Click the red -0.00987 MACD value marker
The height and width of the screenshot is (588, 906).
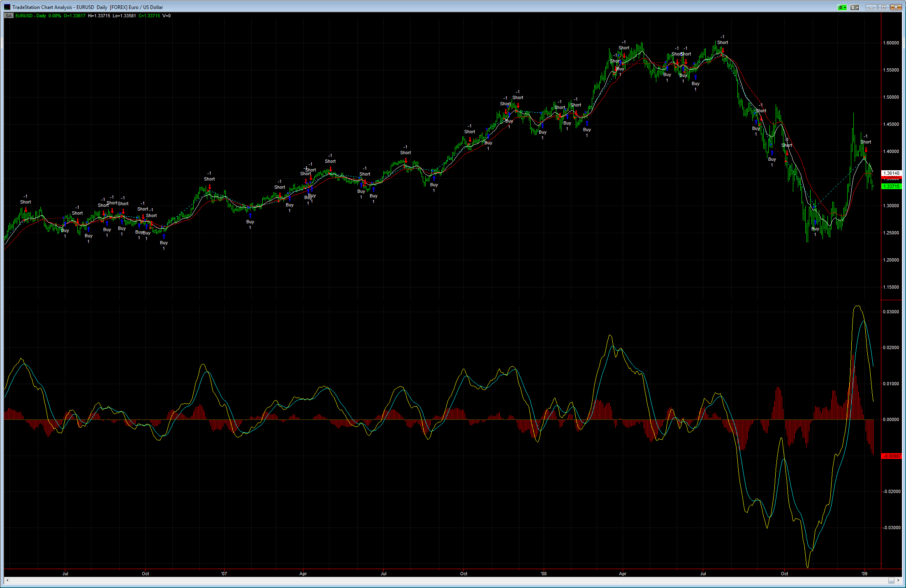click(x=891, y=456)
